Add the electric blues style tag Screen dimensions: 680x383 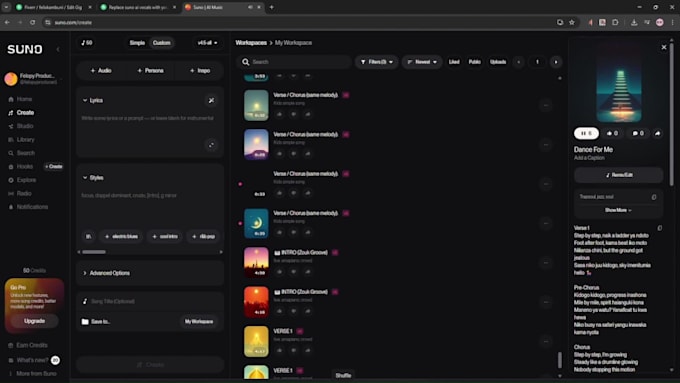click(x=121, y=236)
